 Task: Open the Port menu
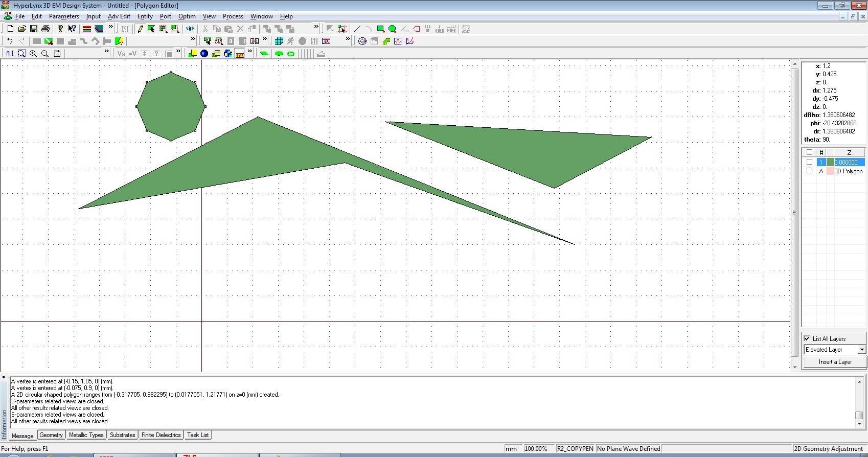[x=166, y=16]
